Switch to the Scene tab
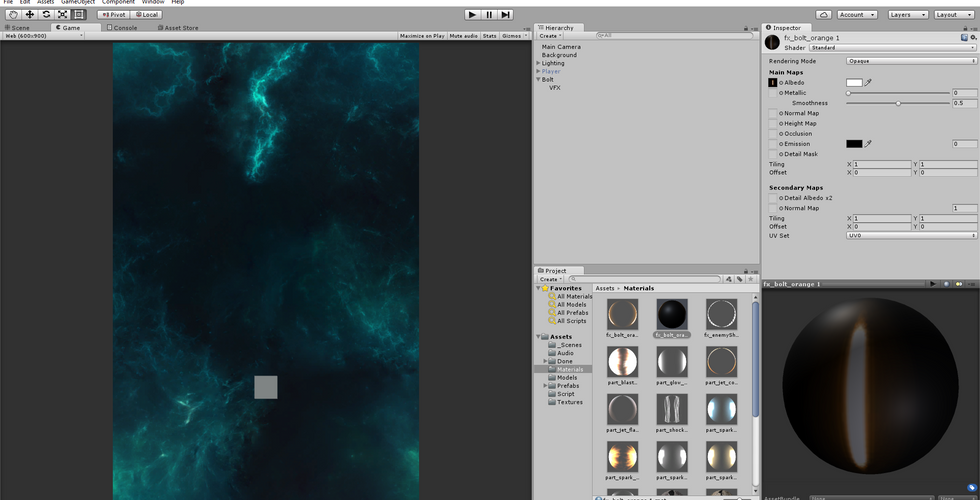This screenshot has height=500, width=980. point(16,28)
